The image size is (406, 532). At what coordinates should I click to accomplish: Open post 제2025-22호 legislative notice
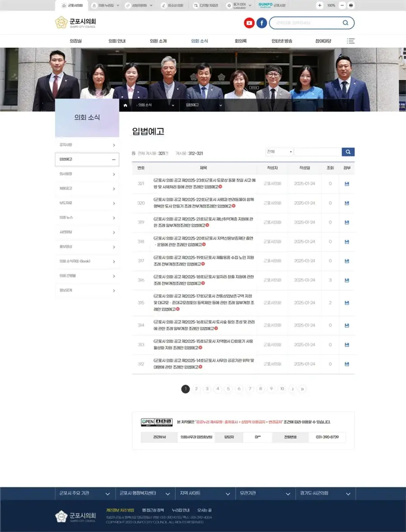pos(203,203)
